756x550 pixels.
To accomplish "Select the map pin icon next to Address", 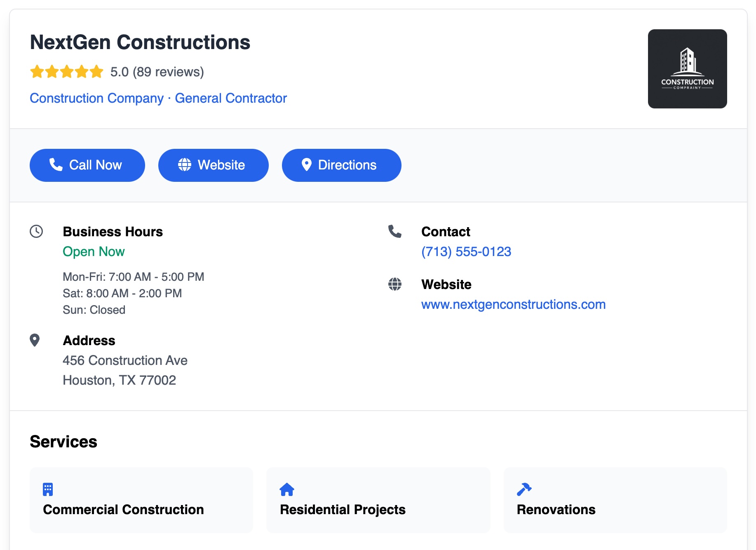I will pos(35,340).
